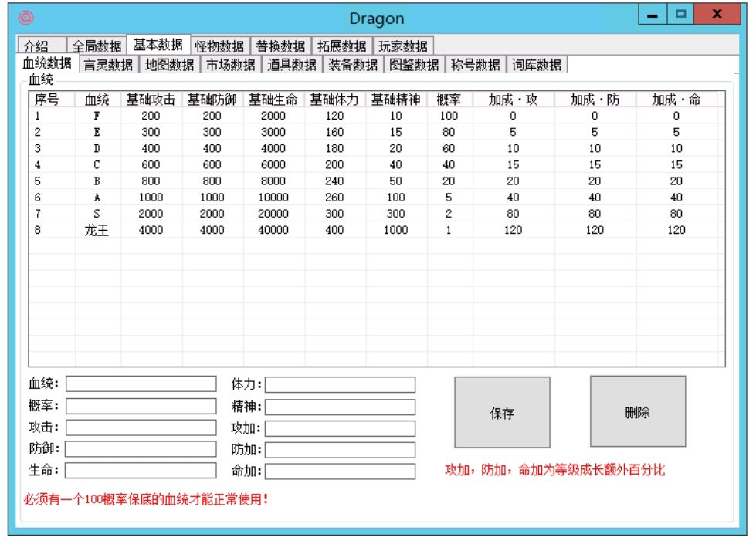Image resolution: width=756 pixels, height=544 pixels.
Task: Open the 怪物数据 tab
Action: 219,46
